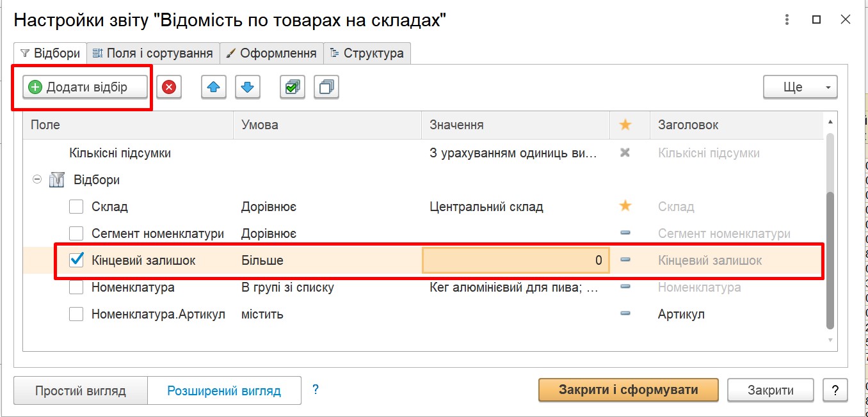Screen dimensions: 868x417
Task: Maximize the report settings window
Action: tap(816, 20)
